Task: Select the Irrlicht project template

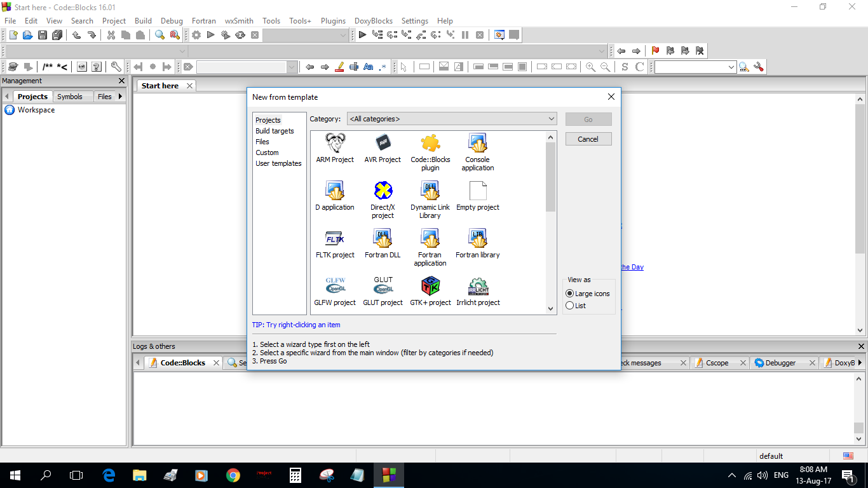Action: (478, 291)
